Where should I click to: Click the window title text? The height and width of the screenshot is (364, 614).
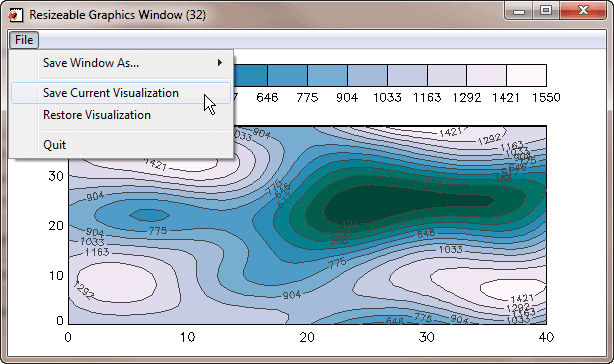(x=117, y=15)
